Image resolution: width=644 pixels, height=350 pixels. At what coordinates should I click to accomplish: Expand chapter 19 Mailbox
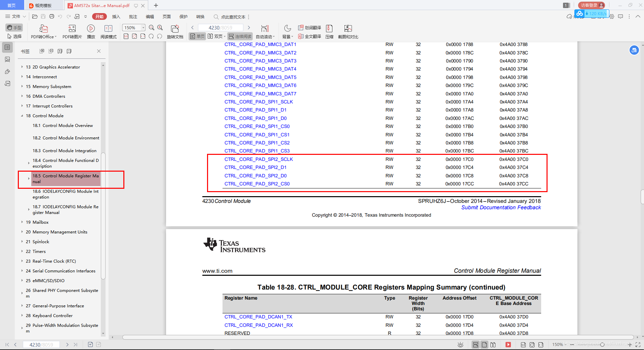click(22, 222)
